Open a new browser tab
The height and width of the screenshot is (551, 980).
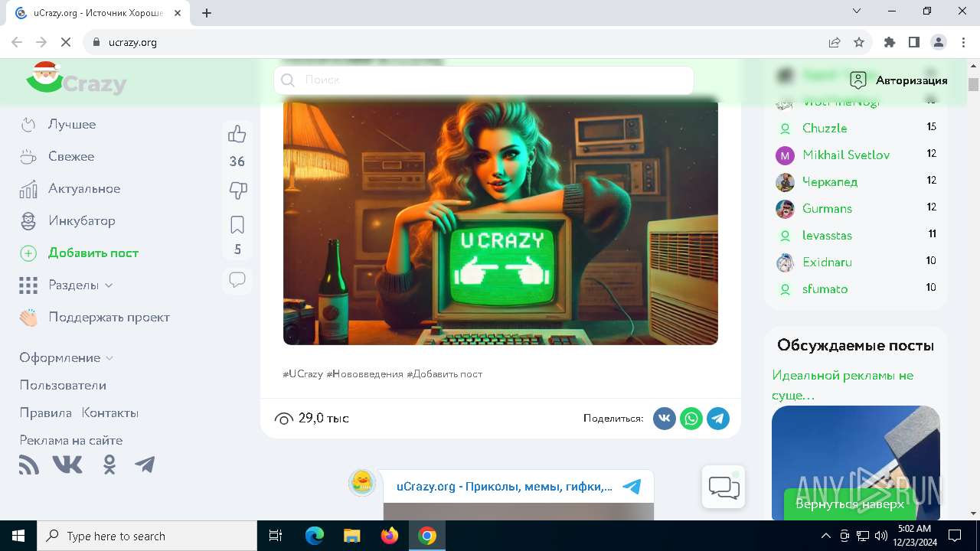pos(207,12)
